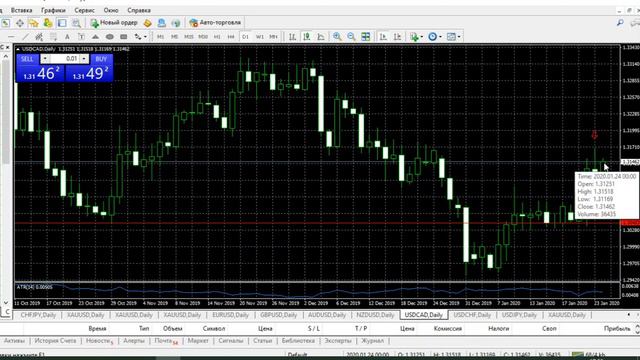Screen dimensions: 640x360
Task: Switch chart to M5 timeframe
Action: point(174,37)
